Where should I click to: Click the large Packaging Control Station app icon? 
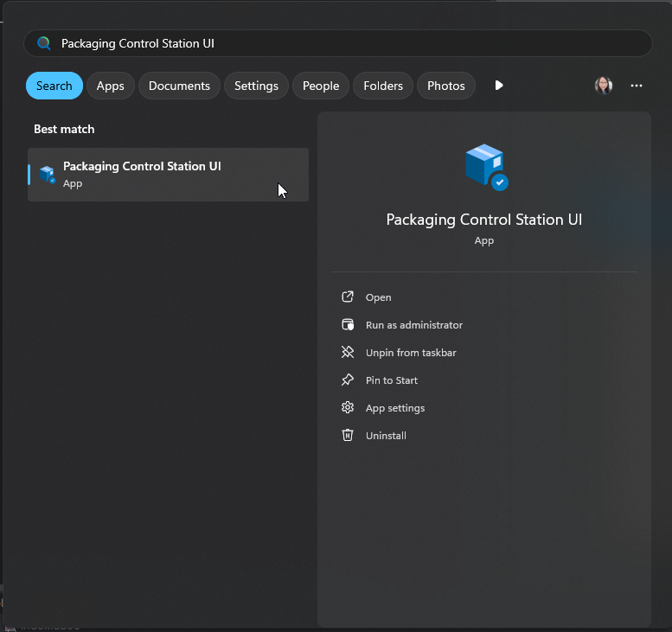pyautogui.click(x=485, y=167)
